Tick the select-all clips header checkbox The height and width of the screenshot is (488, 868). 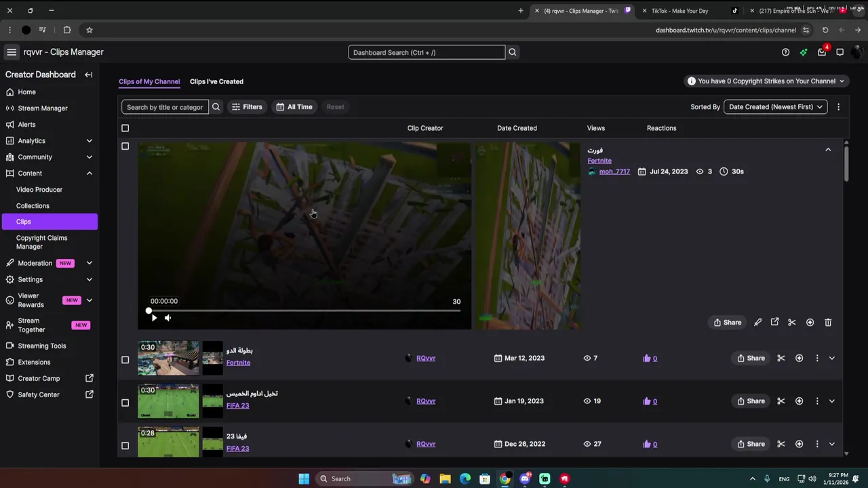[x=125, y=128]
